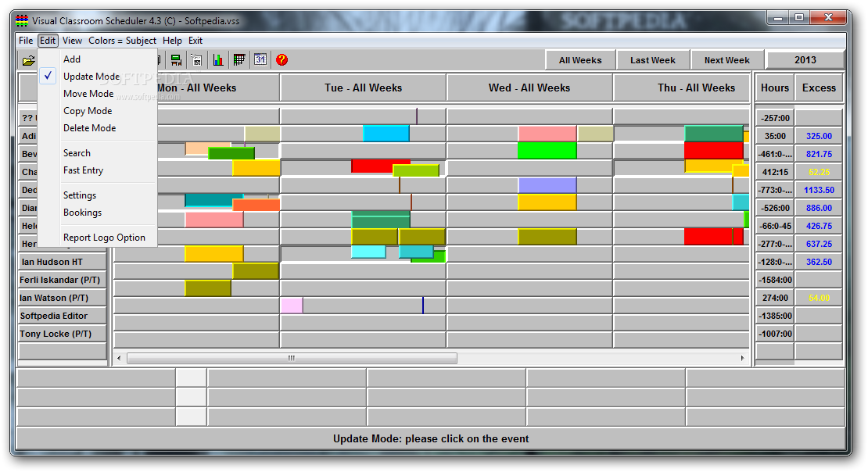Select Copy Mode in Edit menu
The width and height of the screenshot is (868, 472).
coord(88,111)
